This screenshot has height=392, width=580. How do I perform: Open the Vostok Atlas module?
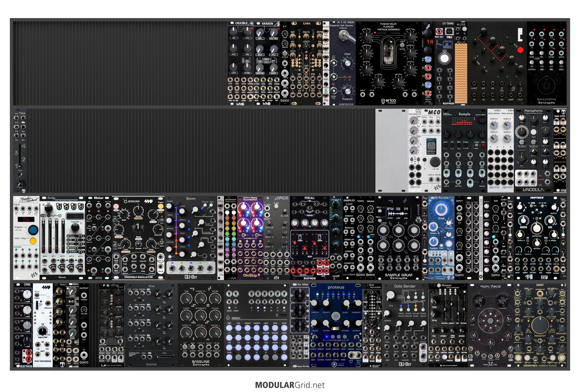click(152, 325)
